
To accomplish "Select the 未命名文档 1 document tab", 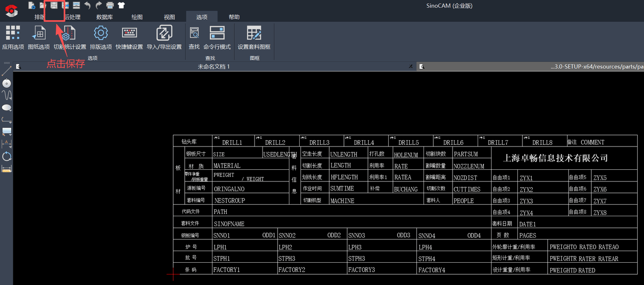I will 214,67.
